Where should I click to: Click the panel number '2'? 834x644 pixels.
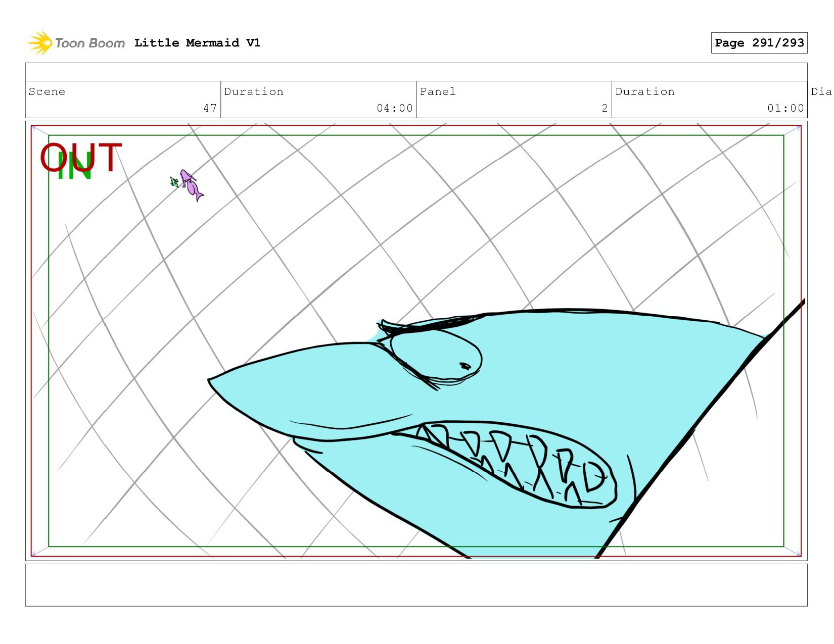click(x=605, y=108)
